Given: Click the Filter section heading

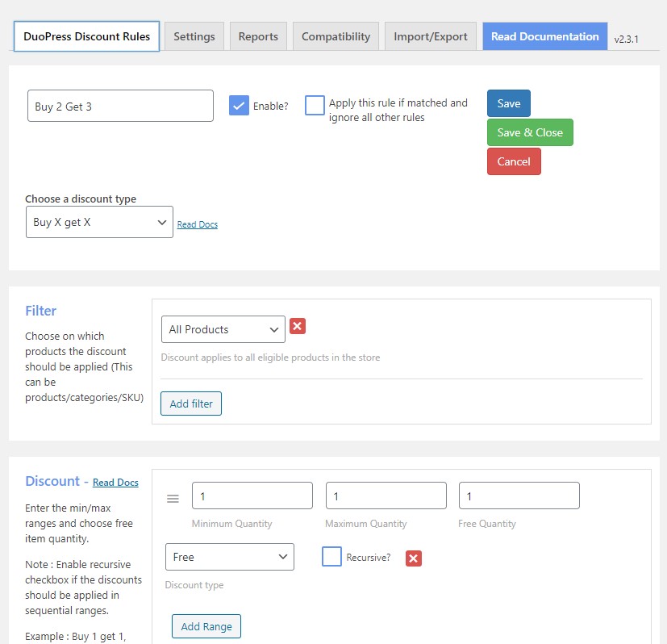Looking at the screenshot, I should point(41,311).
